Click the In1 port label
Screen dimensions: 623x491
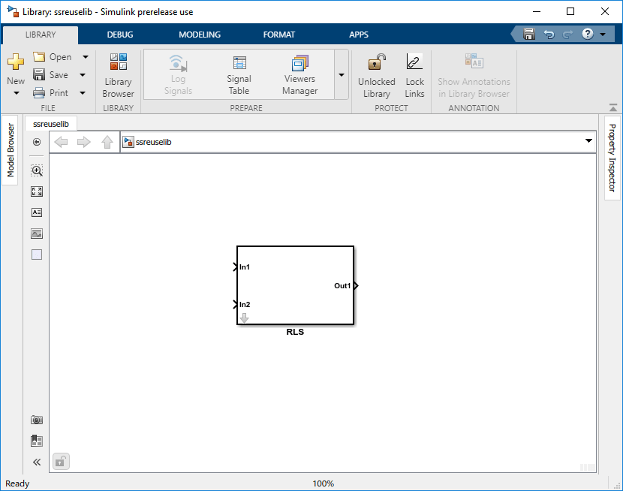tap(245, 267)
